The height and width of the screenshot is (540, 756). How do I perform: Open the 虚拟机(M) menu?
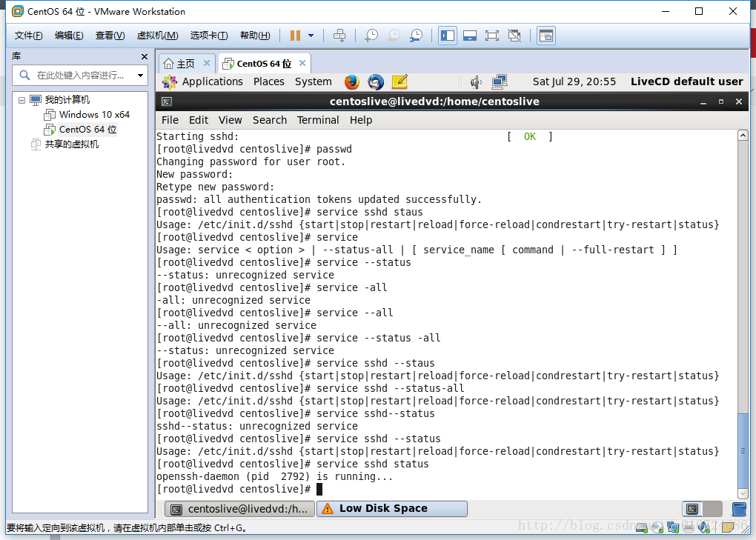157,36
